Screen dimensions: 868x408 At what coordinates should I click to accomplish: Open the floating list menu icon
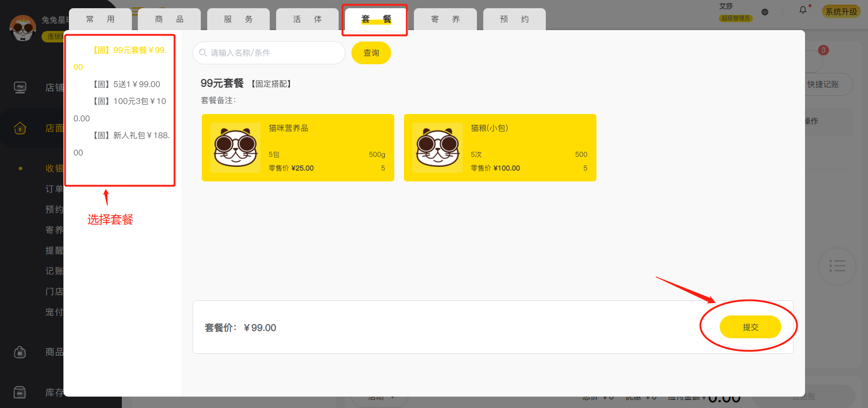(x=837, y=266)
